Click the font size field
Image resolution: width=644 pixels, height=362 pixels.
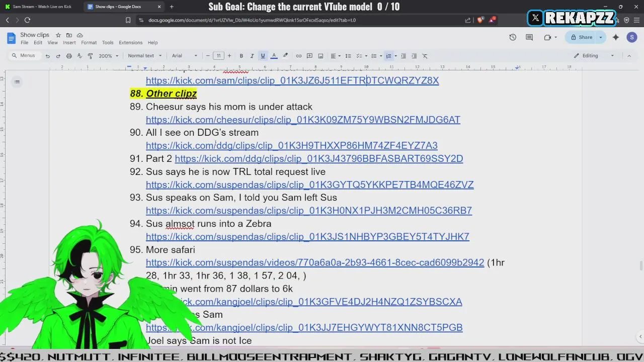pos(218,56)
